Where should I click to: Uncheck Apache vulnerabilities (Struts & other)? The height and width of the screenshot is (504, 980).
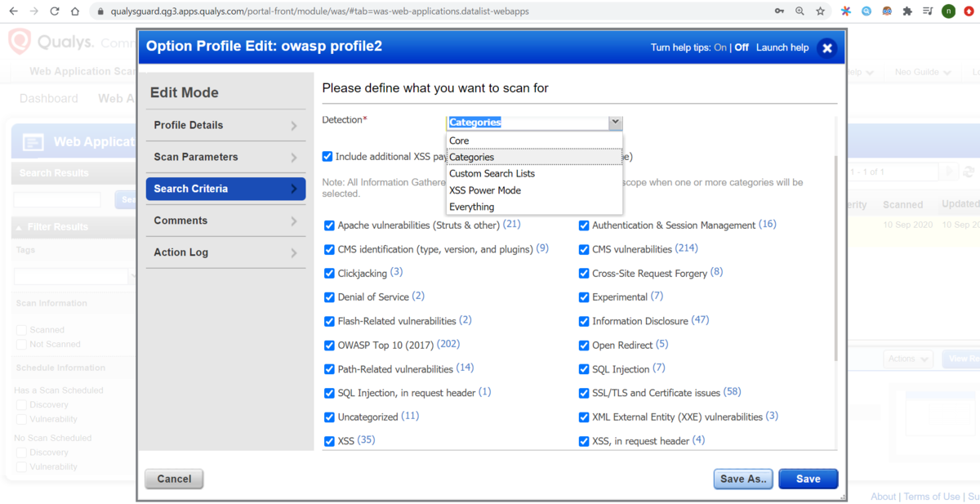tap(329, 225)
